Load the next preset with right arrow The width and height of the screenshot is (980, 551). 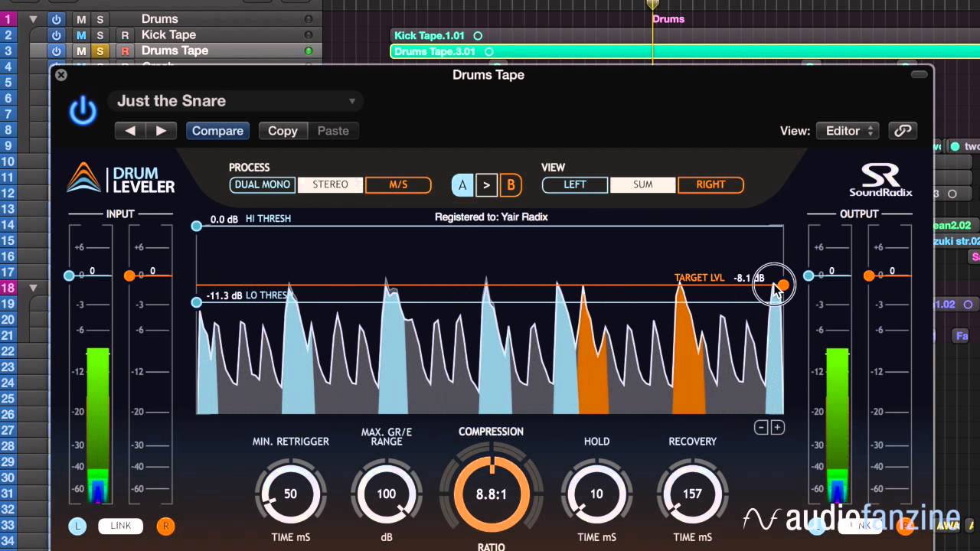coord(162,131)
